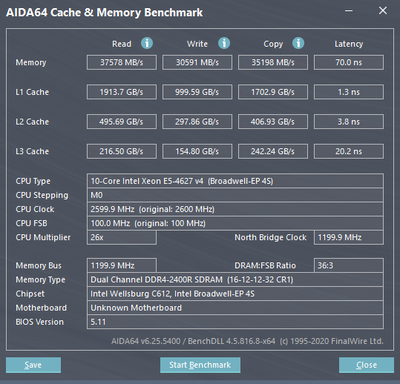Click the Memory Bus 1199.9 MHz field

[122, 266]
